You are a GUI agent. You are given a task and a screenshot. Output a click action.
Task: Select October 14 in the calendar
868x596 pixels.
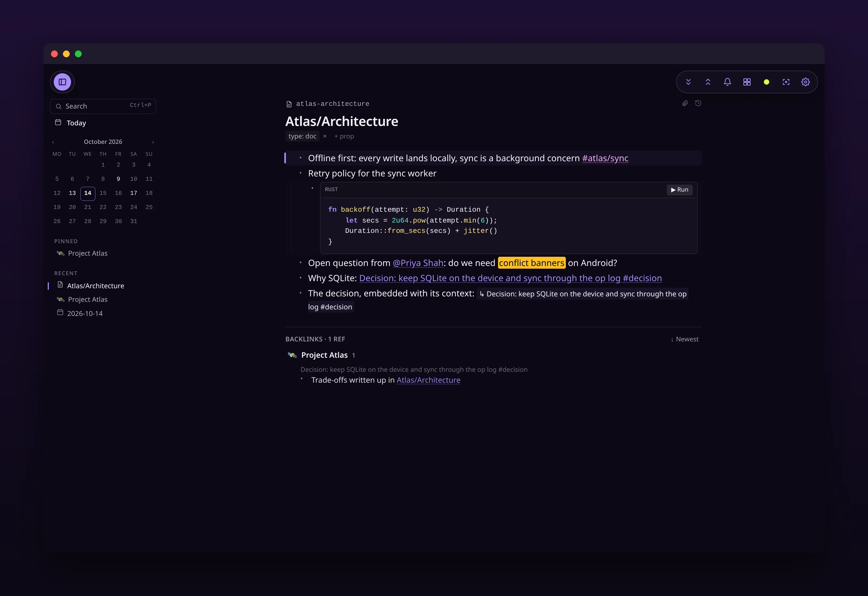88,193
